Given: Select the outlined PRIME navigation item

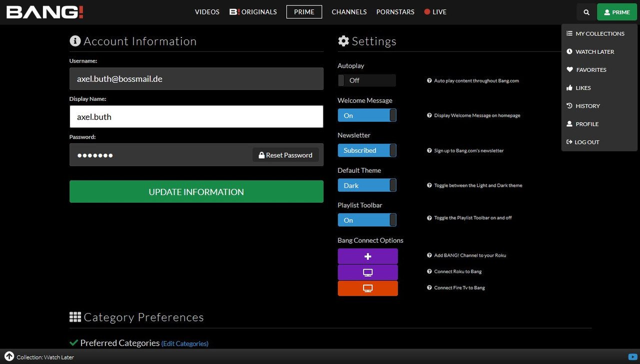Looking at the screenshot, I should click(x=304, y=12).
